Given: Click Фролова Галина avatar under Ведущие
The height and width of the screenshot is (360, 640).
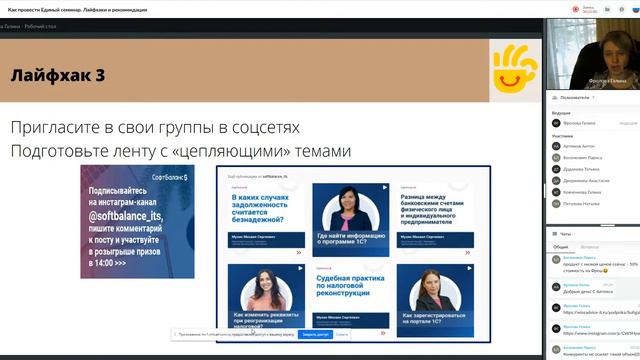Looking at the screenshot, I should (556, 123).
